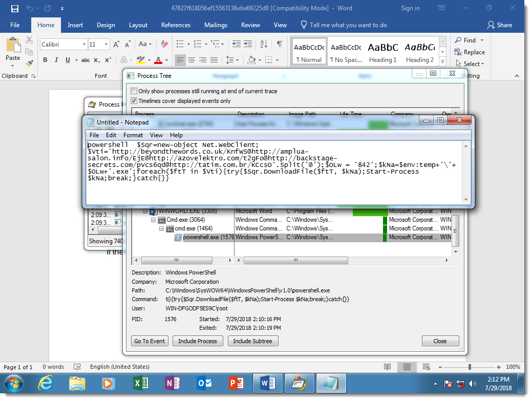The width and height of the screenshot is (532, 401).
Task: Increase paragraph indent
Action: [248, 44]
